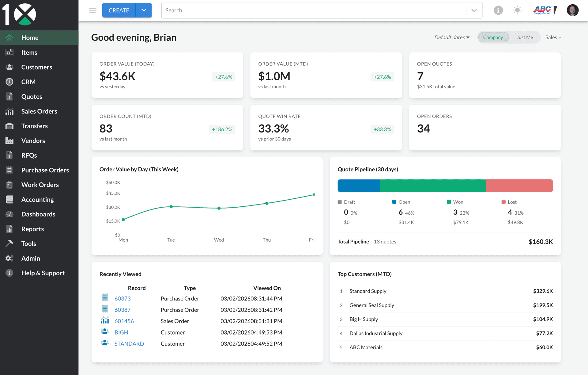Click the green Won pipeline bar segment
Viewport: 588px width, 375px height.
point(433,186)
